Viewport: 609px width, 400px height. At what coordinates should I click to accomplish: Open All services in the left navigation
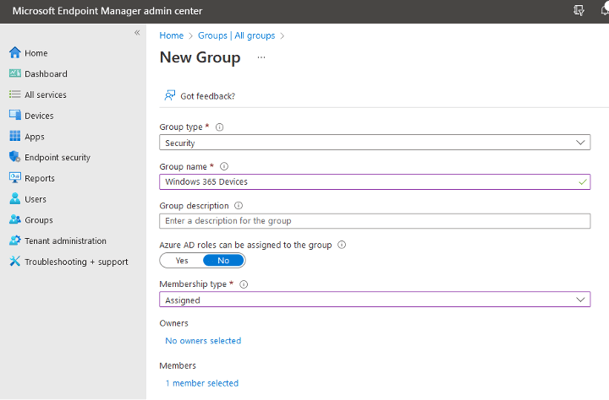(45, 95)
